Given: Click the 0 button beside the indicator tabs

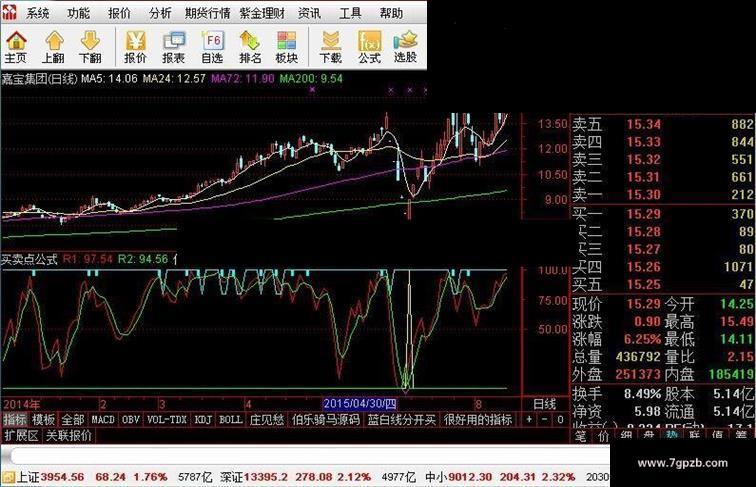Looking at the screenshot, I should (x=560, y=419).
